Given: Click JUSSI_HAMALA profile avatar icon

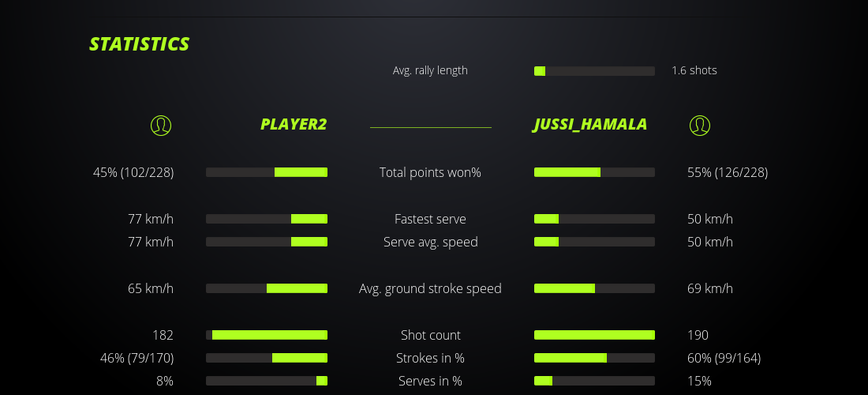Looking at the screenshot, I should click(x=699, y=125).
